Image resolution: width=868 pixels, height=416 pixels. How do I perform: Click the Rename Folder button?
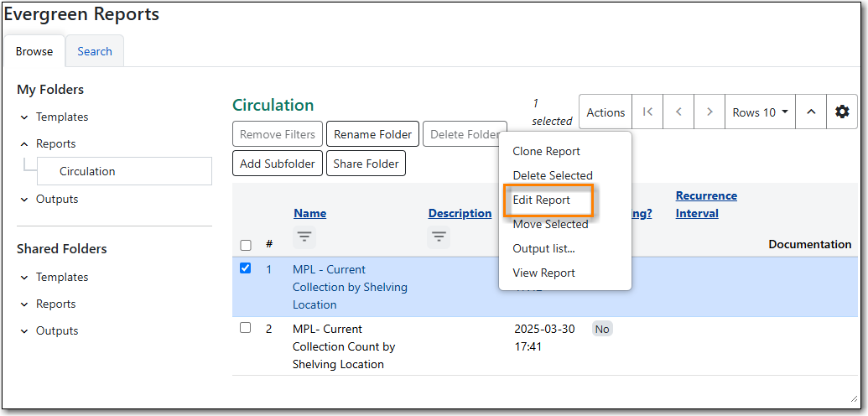pos(372,134)
